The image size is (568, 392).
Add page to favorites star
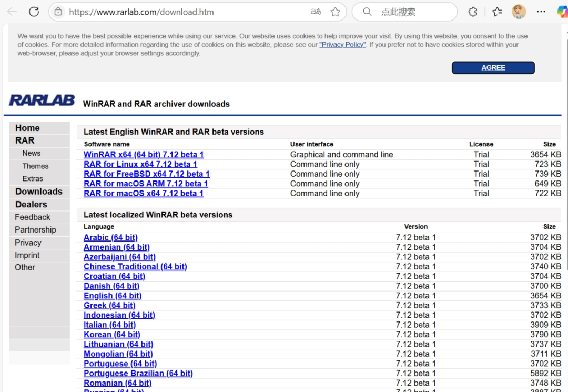coord(335,12)
